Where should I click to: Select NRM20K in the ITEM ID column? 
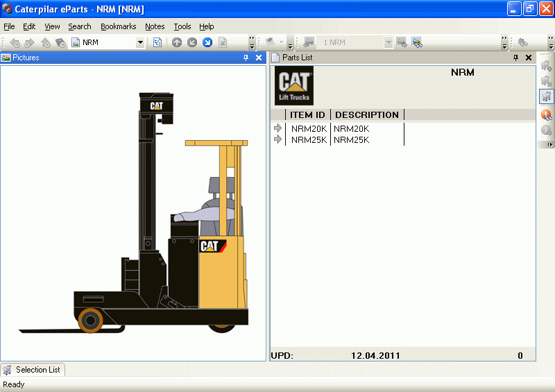[x=309, y=129]
